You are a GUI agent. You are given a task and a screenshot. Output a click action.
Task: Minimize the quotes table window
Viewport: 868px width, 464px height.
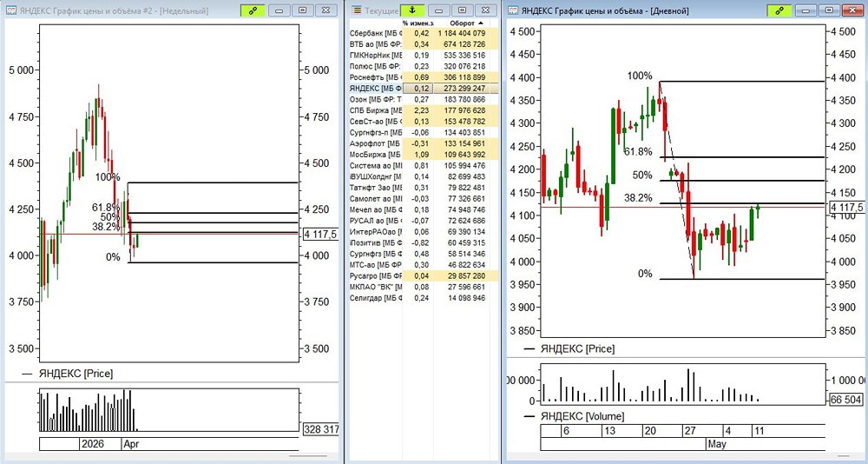point(438,10)
